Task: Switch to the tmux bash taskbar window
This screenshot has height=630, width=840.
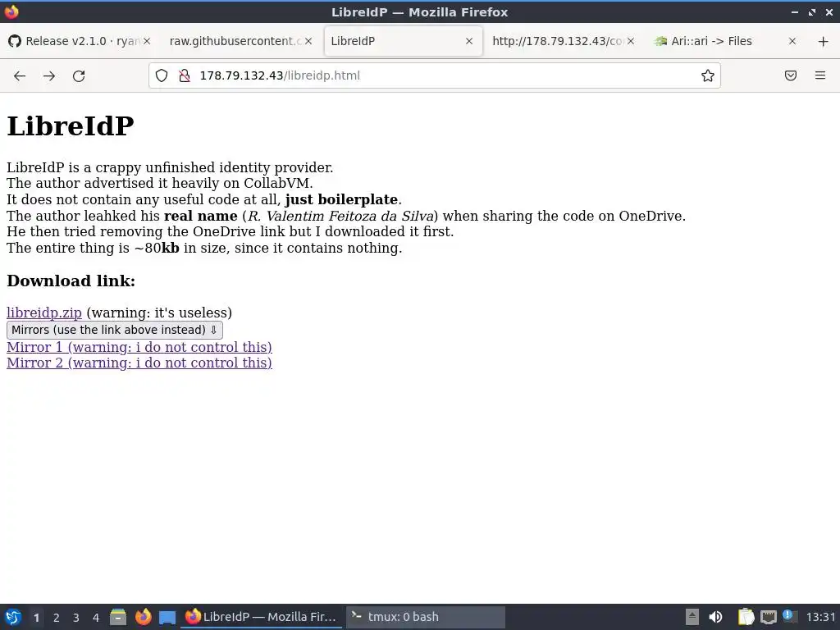Action: [426, 617]
